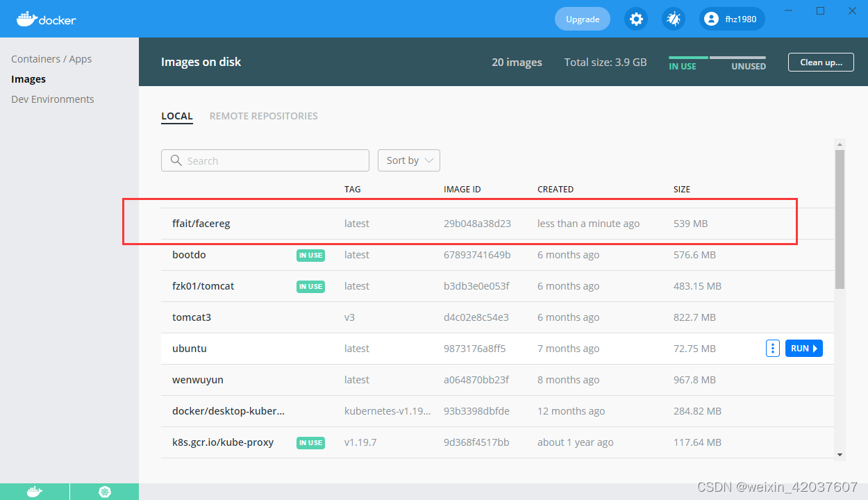
Task: Select the fzk01/tomcat image name
Action: click(x=203, y=286)
